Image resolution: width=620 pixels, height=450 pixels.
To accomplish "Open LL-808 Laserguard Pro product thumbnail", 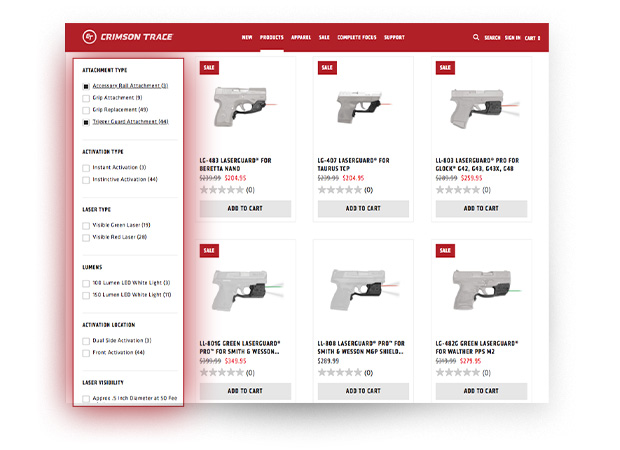I will tap(362, 288).
